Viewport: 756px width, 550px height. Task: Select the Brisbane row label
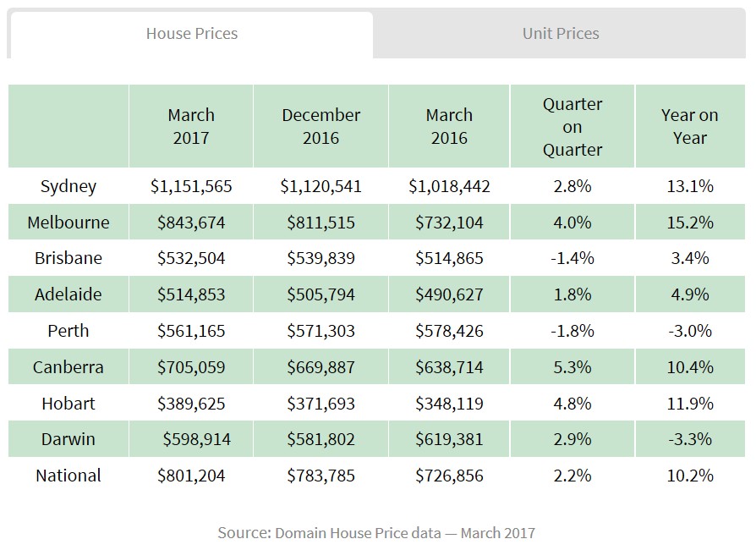(x=68, y=258)
